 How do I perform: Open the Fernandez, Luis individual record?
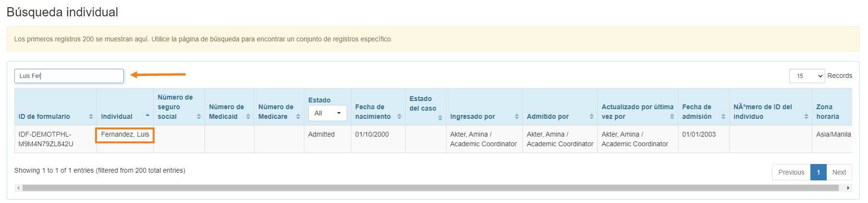tap(125, 135)
